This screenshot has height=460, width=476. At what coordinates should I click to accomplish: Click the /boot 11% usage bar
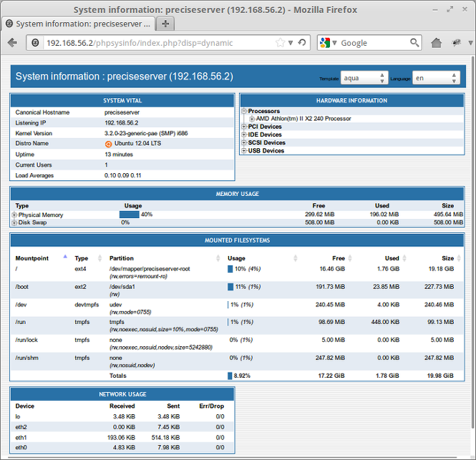pos(230,287)
